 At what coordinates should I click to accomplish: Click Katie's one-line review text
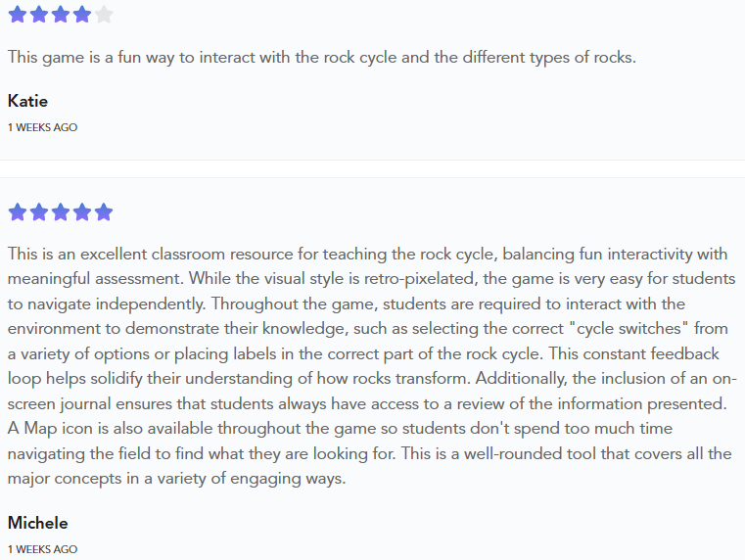click(322, 57)
